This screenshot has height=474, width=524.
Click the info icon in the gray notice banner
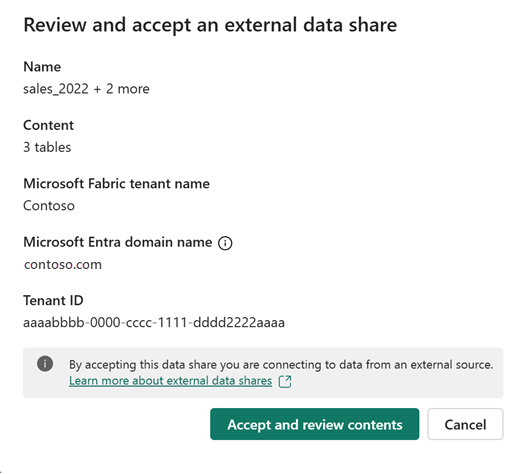click(x=45, y=364)
